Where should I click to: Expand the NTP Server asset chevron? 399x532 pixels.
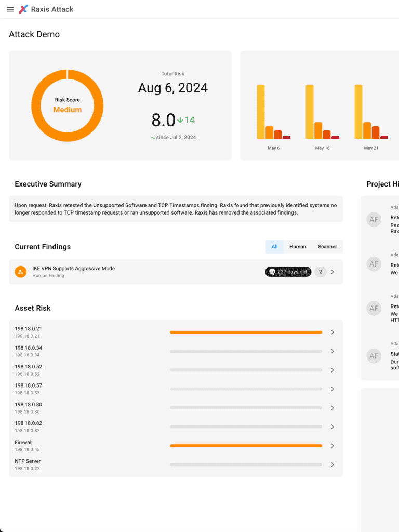[332, 464]
